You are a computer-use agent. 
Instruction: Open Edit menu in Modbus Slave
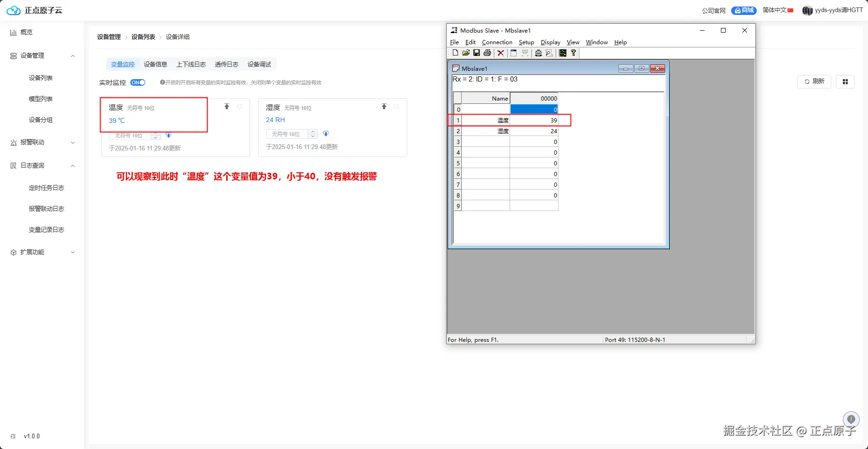[471, 42]
